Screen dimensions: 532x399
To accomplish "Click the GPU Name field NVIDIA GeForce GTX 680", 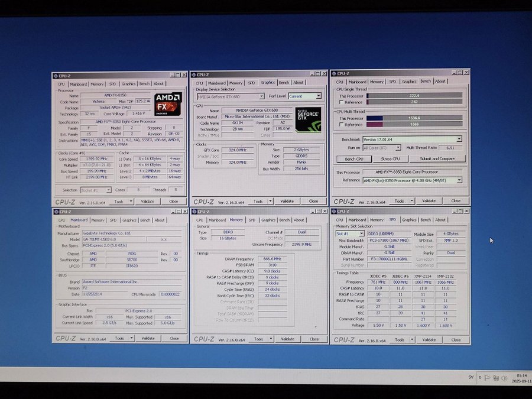I will point(257,111).
